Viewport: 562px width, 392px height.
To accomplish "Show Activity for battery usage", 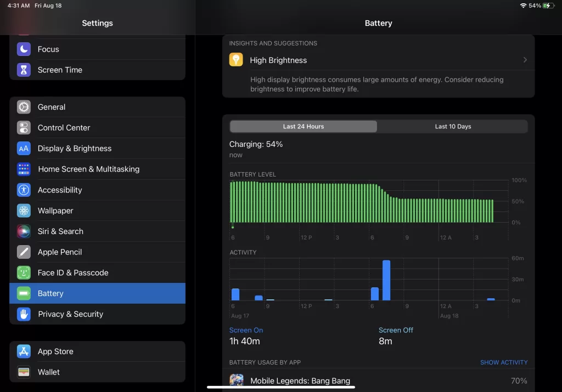I will pos(504,362).
